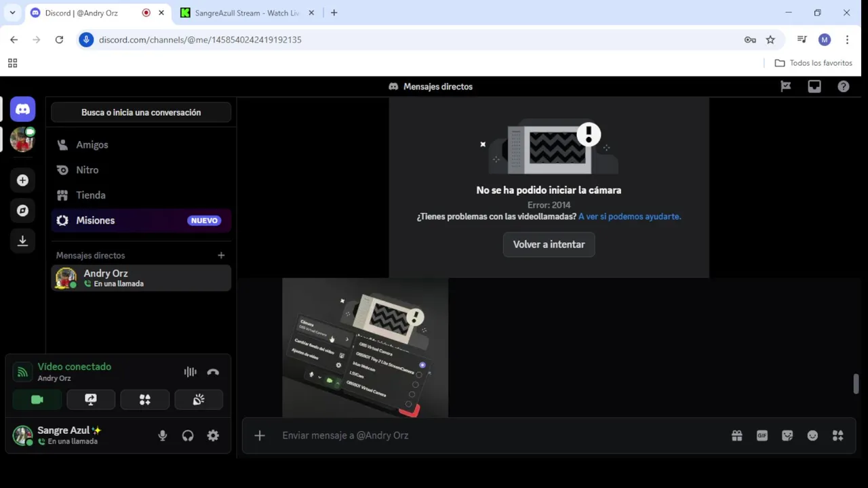Open media controls icon in browser

(802, 40)
